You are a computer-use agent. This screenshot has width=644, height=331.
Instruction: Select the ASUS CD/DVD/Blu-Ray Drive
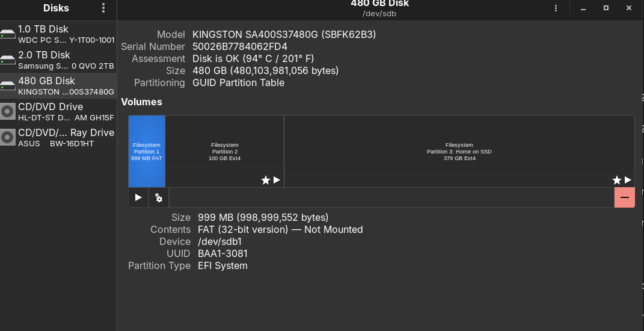58,138
